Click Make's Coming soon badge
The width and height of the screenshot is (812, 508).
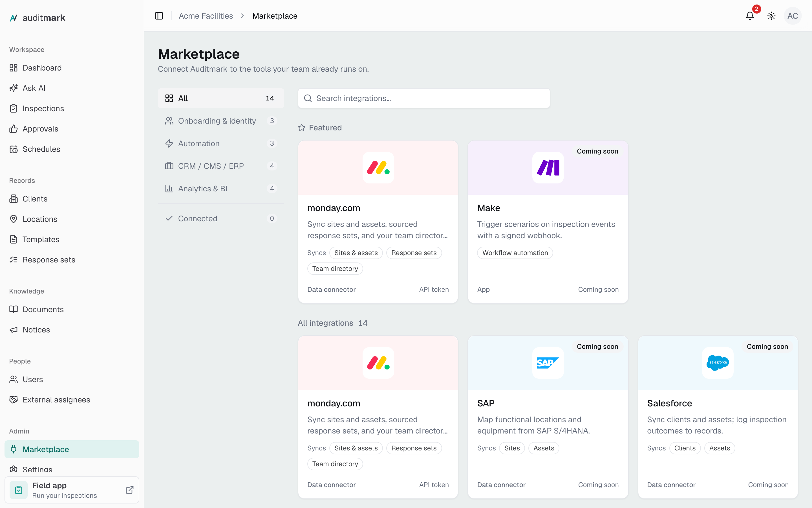pyautogui.click(x=597, y=151)
